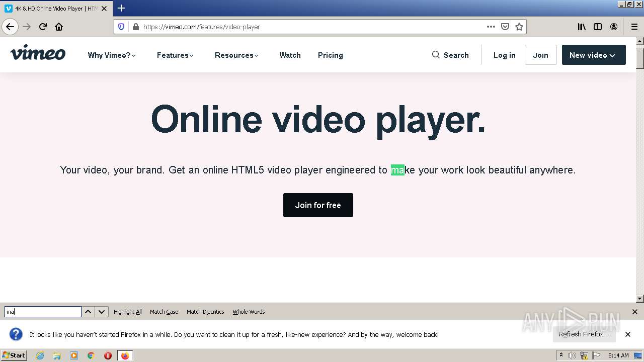Click the Firefox taskbar button
Image resolution: width=644 pixels, height=362 pixels.
(125, 355)
